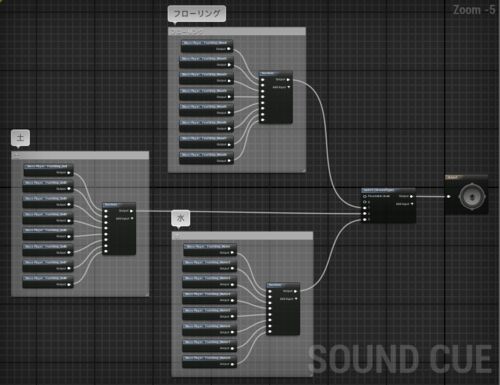Select the フローリング comment box header

pos(237,32)
